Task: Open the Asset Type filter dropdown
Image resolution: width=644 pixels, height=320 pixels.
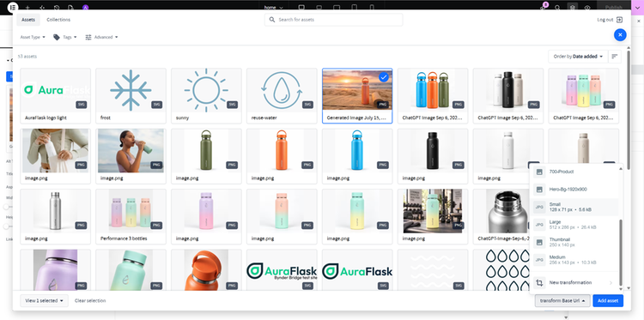Action: 33,37
